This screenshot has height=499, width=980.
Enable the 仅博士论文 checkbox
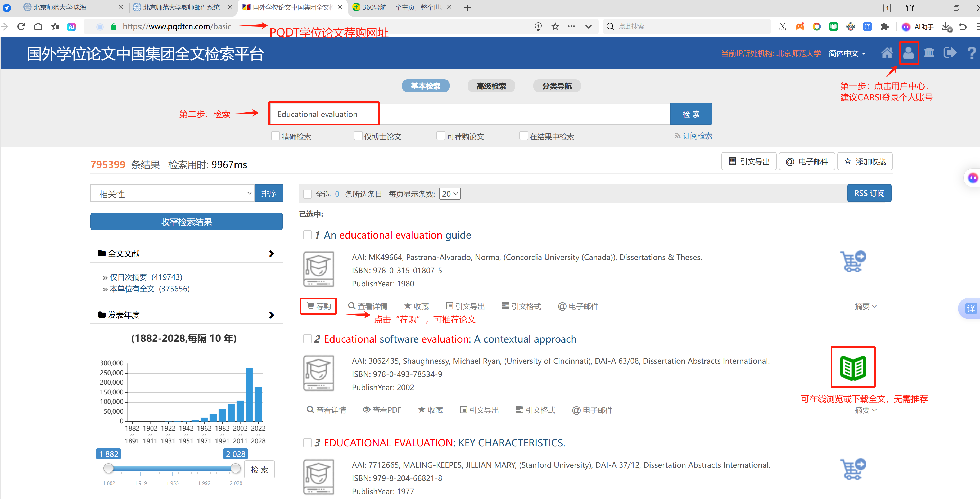click(x=358, y=136)
